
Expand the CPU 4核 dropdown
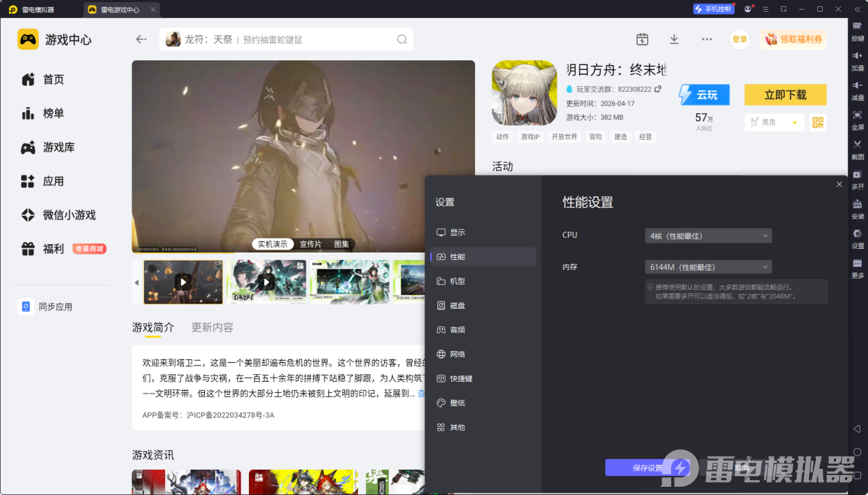[x=708, y=236]
